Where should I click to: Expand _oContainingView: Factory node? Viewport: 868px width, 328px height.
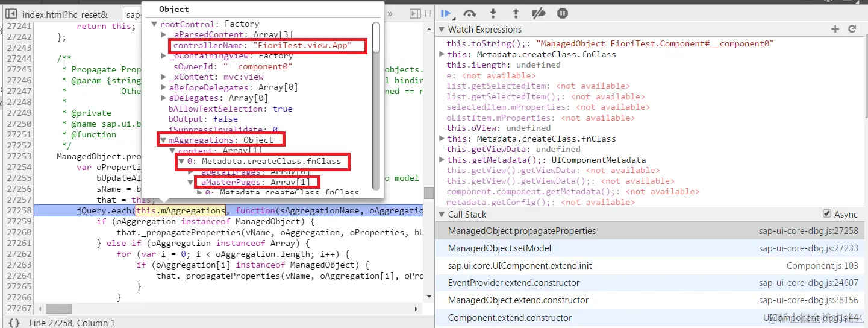point(164,56)
